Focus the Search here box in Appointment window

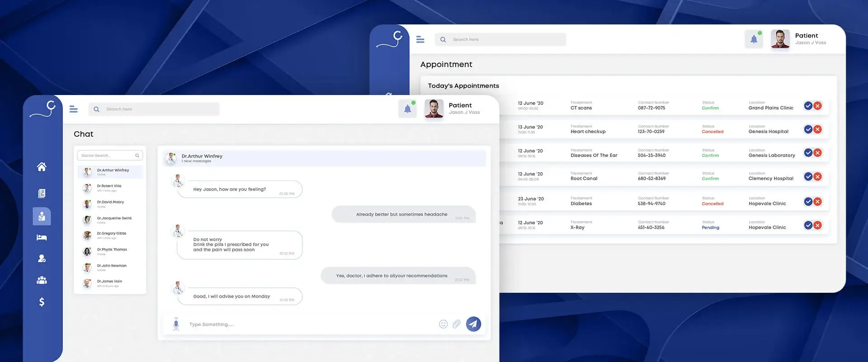[x=500, y=39]
